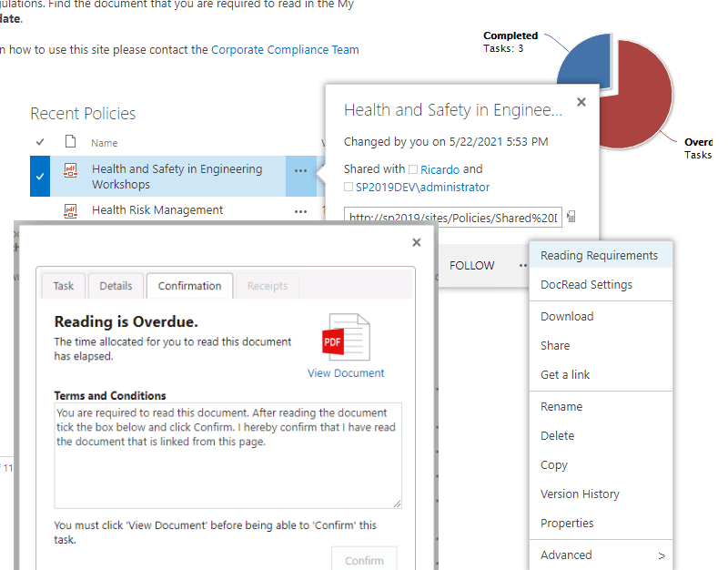Viewport: 728px width, 570px height.
Task: Copy the document URL using the clipboard icon
Action: point(571,216)
